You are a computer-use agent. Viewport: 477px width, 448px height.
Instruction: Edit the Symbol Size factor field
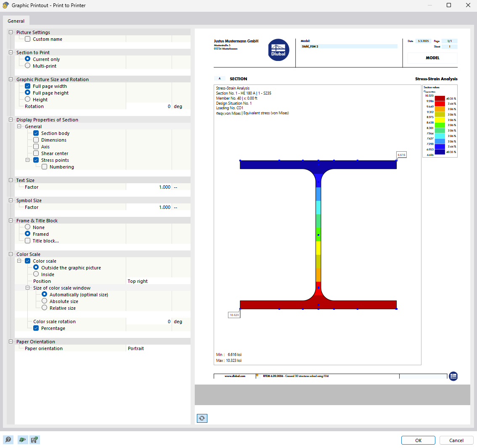click(x=149, y=207)
